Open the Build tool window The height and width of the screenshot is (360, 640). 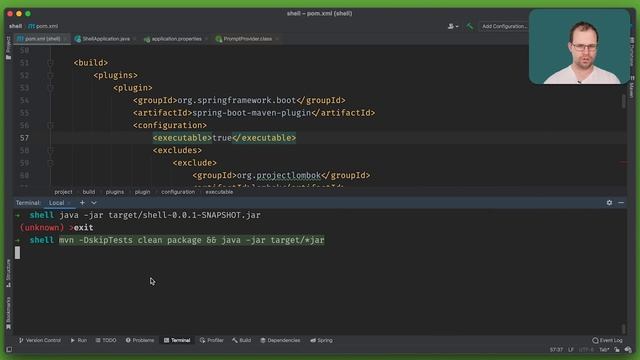pos(241,340)
